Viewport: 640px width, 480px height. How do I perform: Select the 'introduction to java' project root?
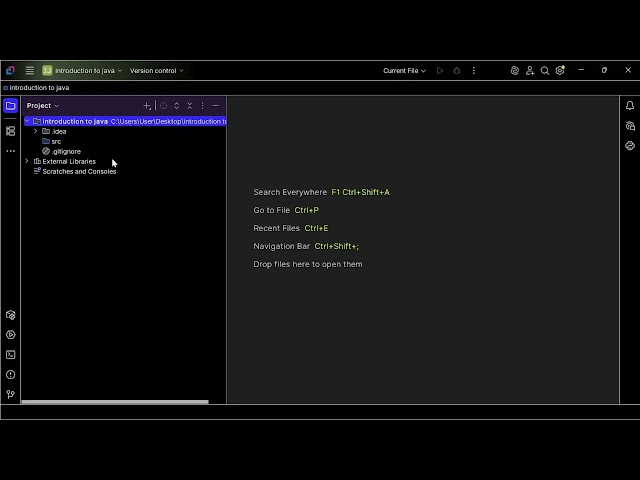pos(125,121)
